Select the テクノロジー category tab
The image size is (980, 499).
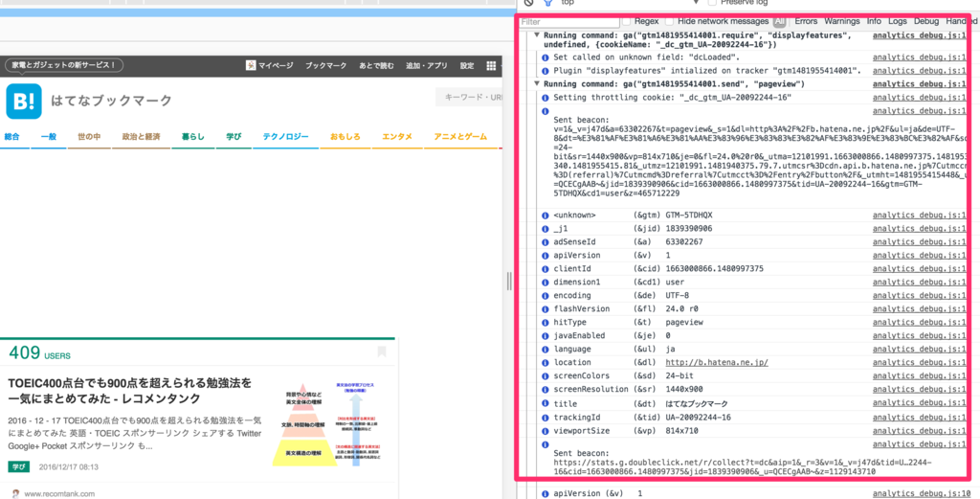click(285, 136)
